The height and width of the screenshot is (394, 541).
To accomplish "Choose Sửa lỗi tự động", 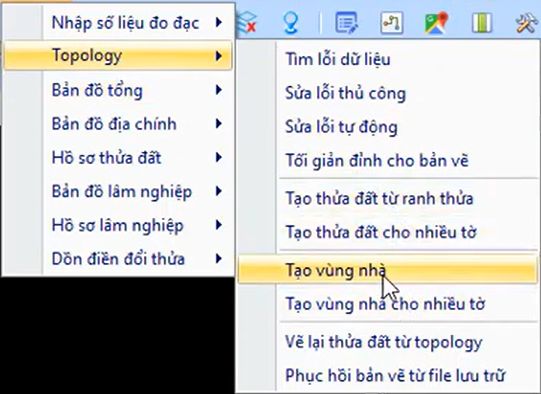I will click(388, 127).
